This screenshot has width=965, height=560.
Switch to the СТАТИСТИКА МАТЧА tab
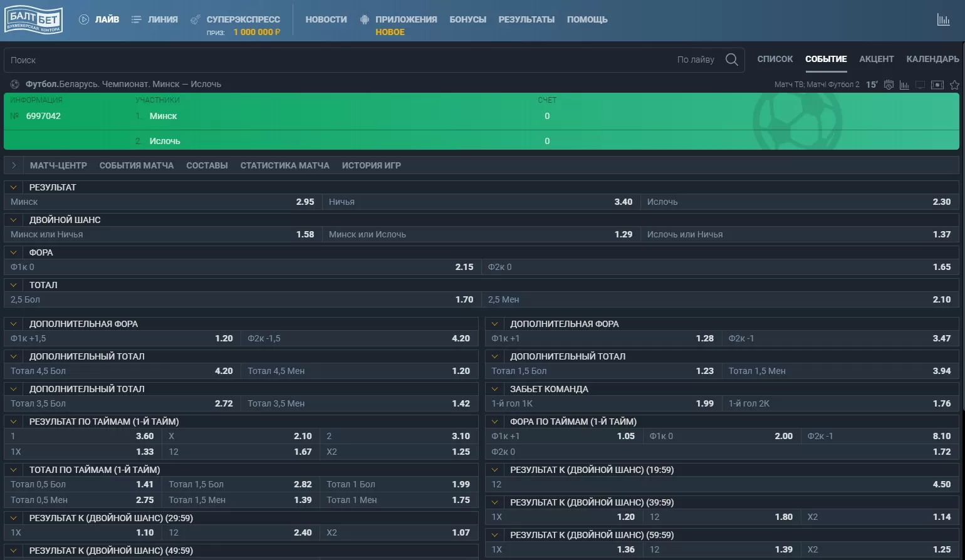point(284,165)
